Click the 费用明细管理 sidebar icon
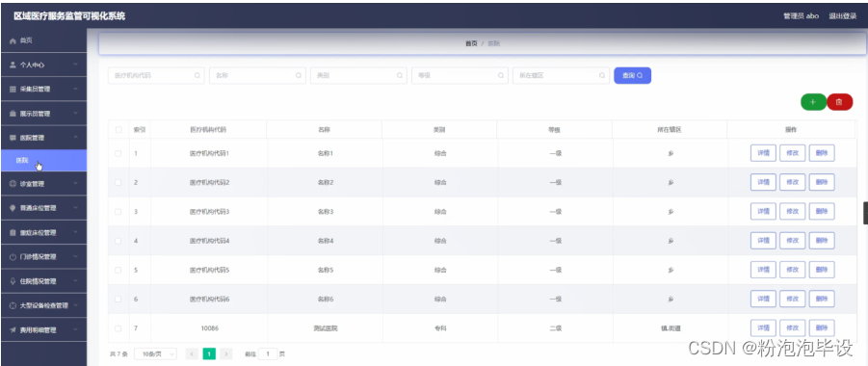Viewport: 868px width, 366px height. [13, 330]
